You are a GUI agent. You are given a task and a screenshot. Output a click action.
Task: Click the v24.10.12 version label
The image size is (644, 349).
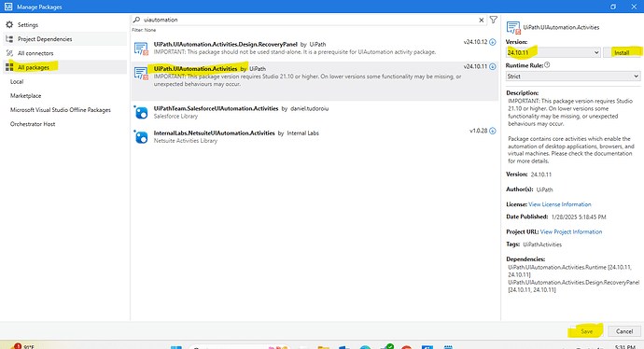[475, 42]
